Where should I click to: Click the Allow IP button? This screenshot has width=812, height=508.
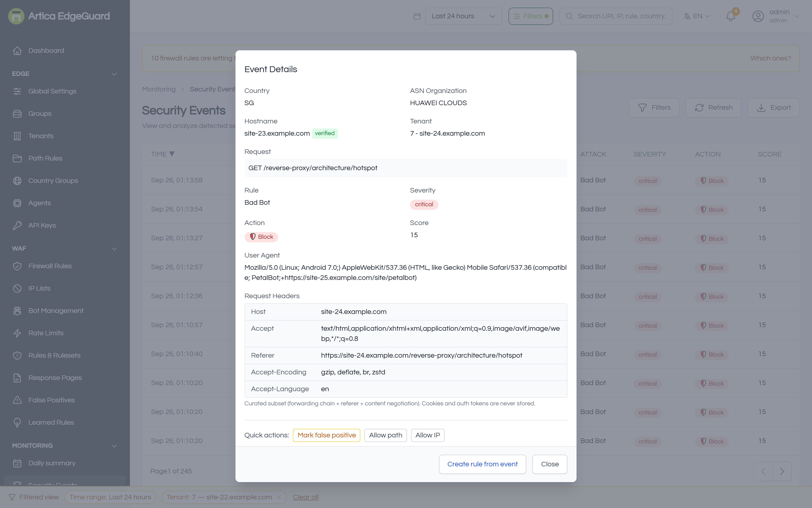click(x=428, y=435)
